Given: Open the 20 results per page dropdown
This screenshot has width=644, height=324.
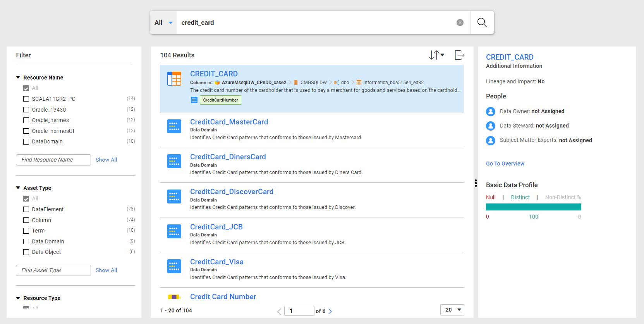Looking at the screenshot, I should point(452,310).
